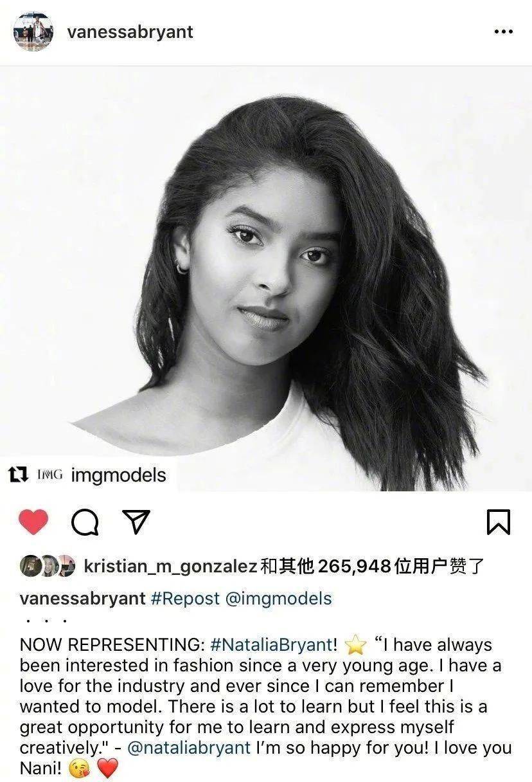Open the #Repost hashtag
The width and height of the screenshot is (532, 782).
(x=185, y=599)
